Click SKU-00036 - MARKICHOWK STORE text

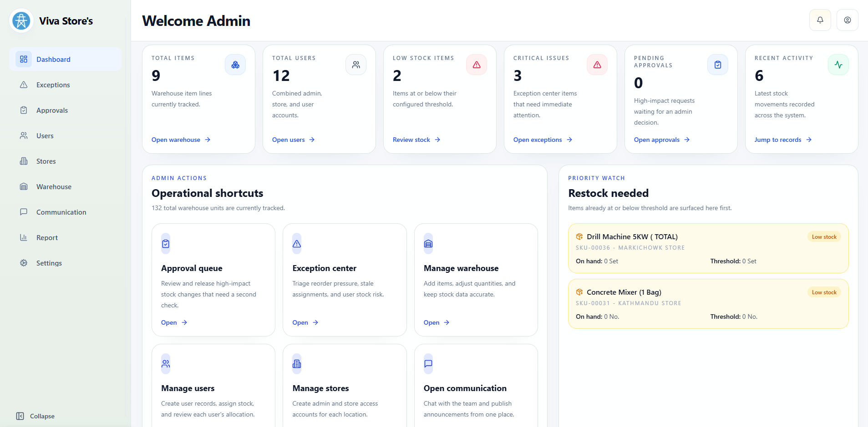click(x=630, y=248)
